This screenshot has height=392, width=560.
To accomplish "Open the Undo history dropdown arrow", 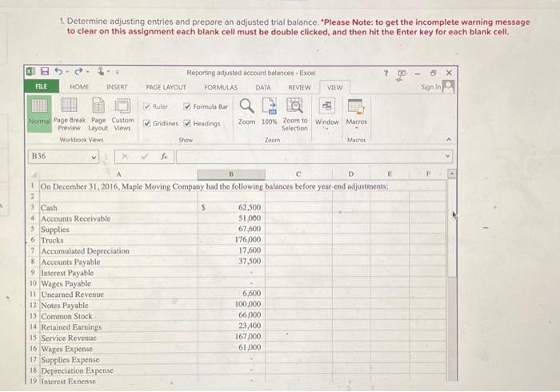I will [67, 72].
